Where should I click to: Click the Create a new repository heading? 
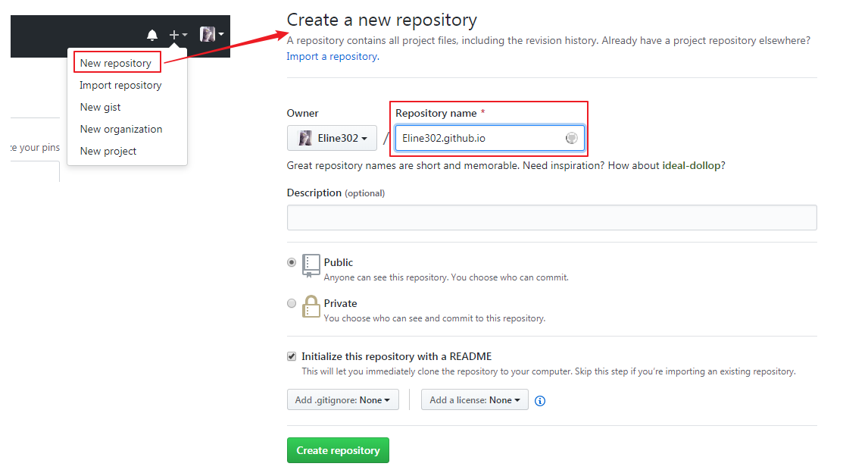point(382,20)
